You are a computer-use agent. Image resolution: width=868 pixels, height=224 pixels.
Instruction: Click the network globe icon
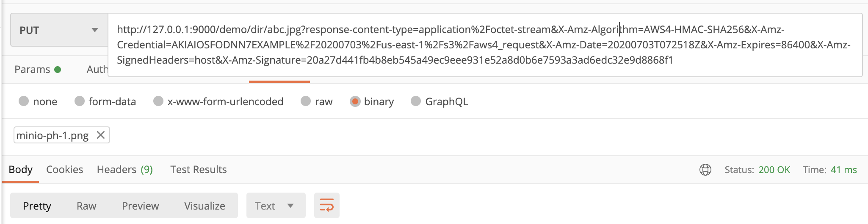(705, 170)
